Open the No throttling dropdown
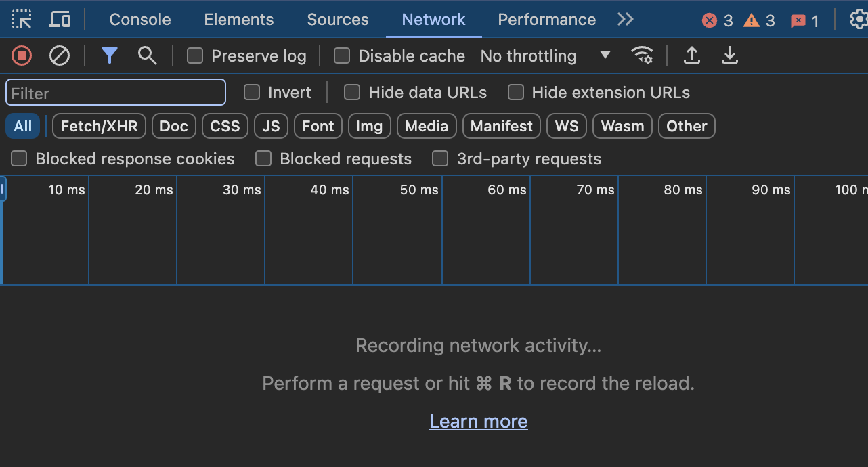868x467 pixels. (545, 55)
